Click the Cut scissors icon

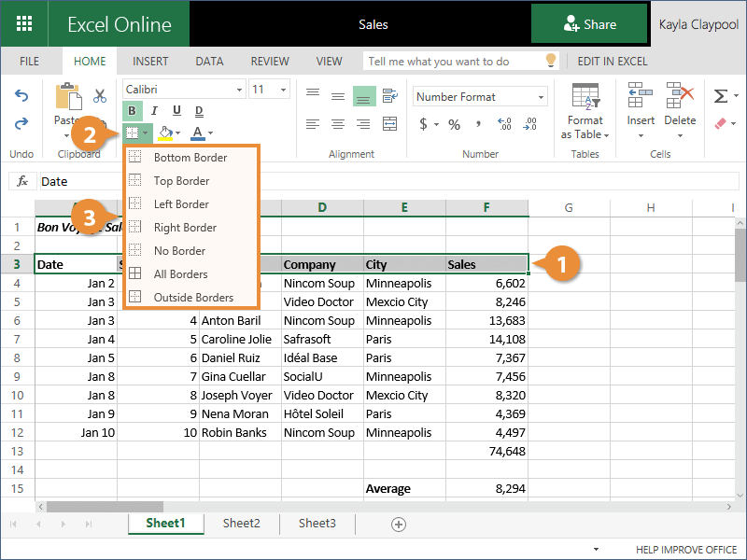(100, 95)
